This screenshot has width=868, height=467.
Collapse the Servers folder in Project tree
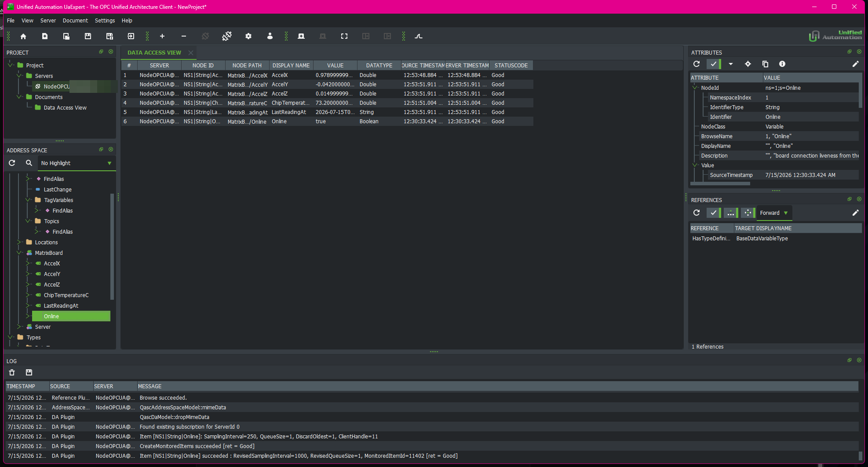19,76
